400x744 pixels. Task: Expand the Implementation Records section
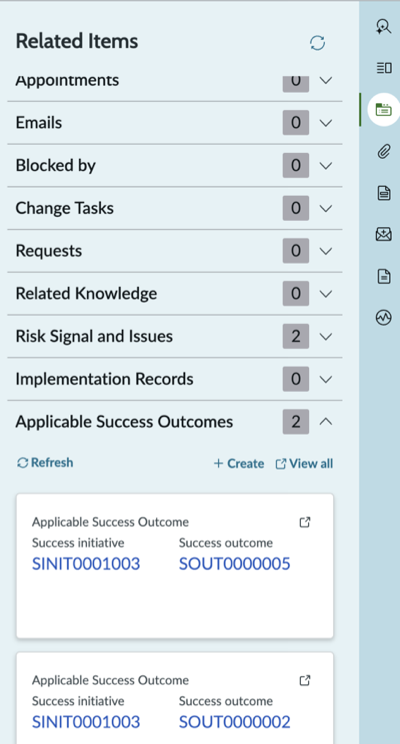tap(175, 379)
